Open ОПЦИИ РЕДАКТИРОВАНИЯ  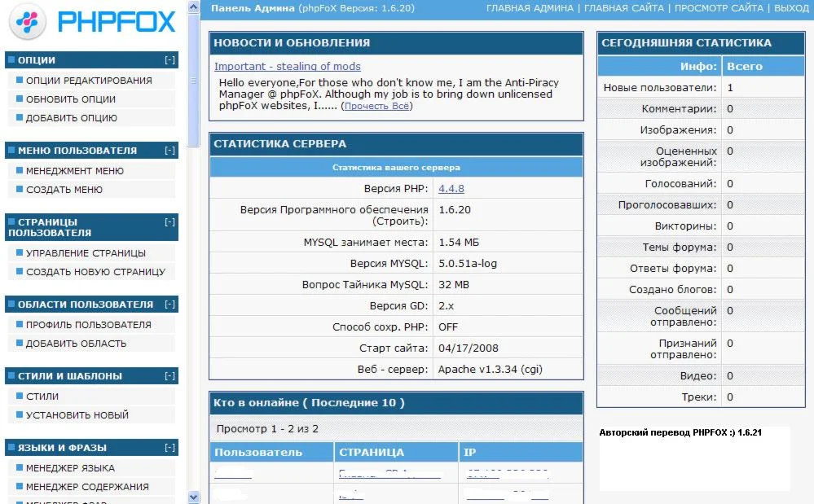89,81
